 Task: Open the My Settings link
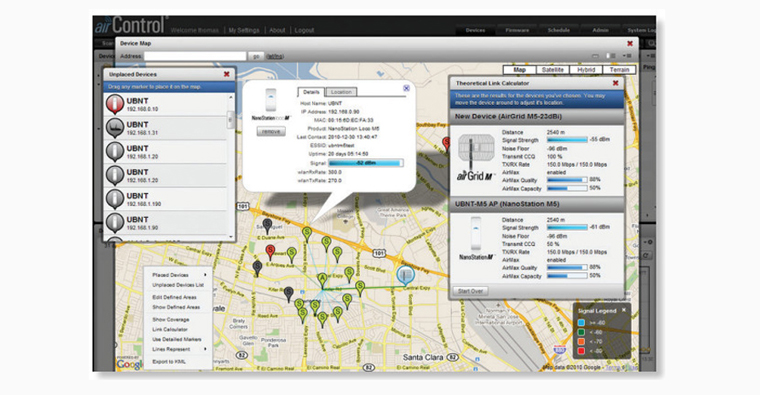(244, 30)
